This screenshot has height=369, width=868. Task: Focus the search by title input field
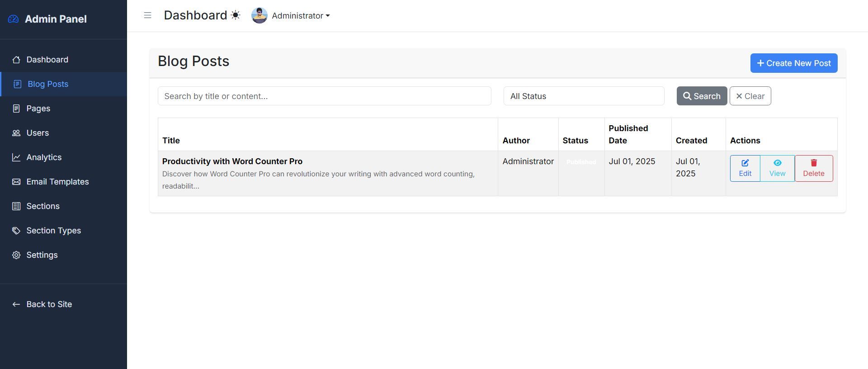coord(324,96)
